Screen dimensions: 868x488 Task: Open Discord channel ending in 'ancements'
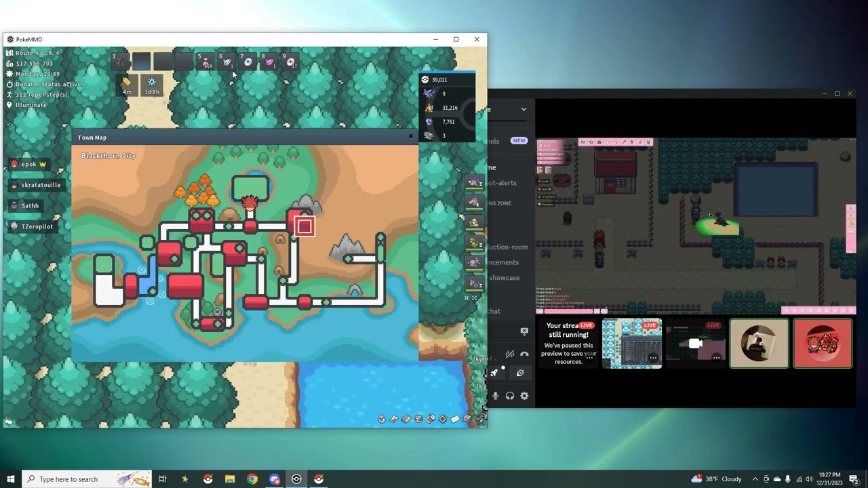(502, 262)
